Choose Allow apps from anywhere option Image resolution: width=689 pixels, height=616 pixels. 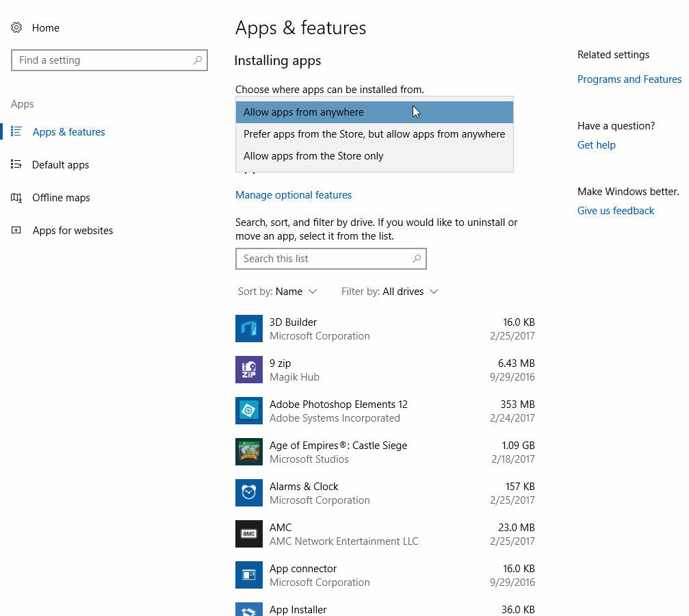pyautogui.click(x=374, y=112)
